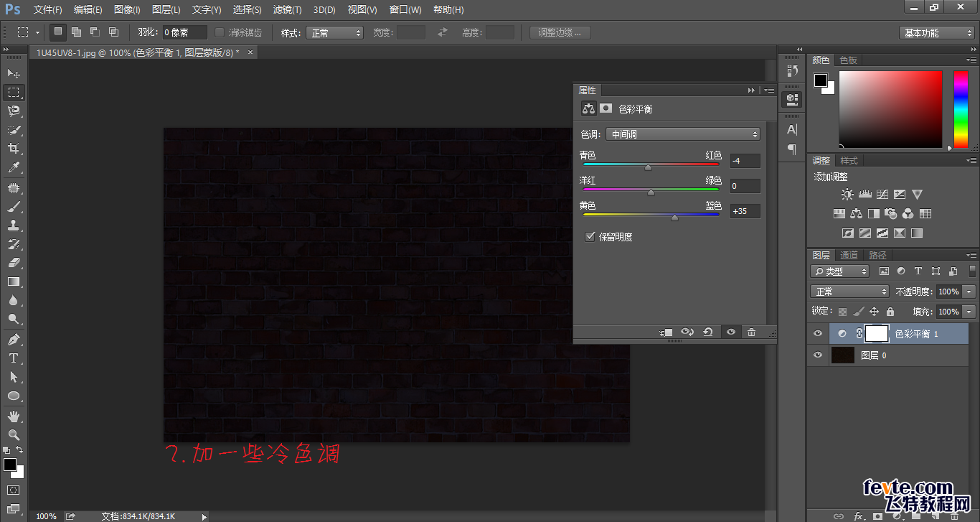Add a Brightness/Contrast adjustment
Viewport: 980px width, 522px height.
tap(848, 195)
